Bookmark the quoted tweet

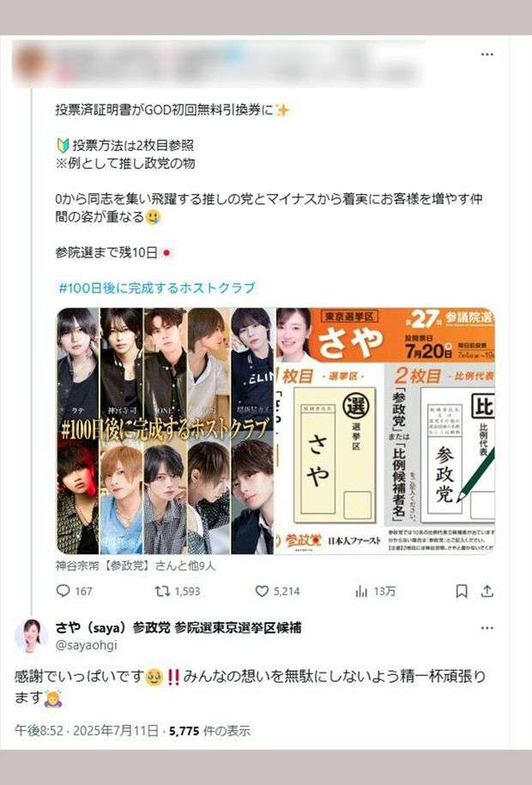click(462, 591)
